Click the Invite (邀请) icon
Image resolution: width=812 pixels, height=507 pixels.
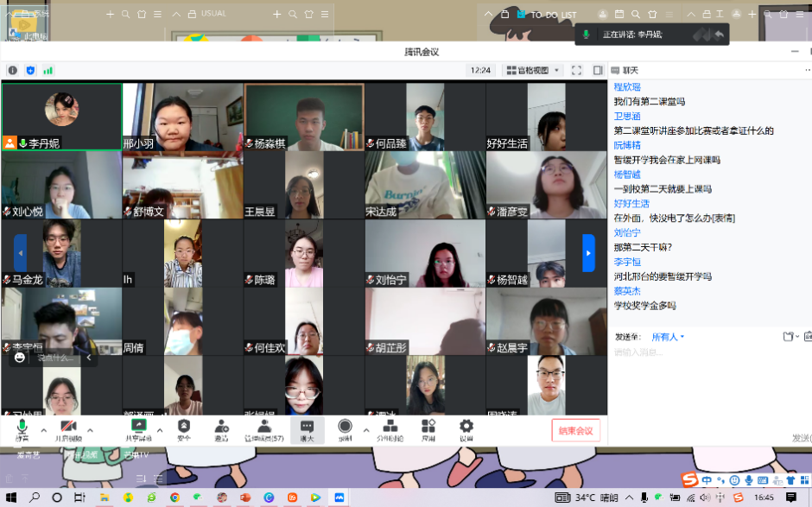click(221, 429)
